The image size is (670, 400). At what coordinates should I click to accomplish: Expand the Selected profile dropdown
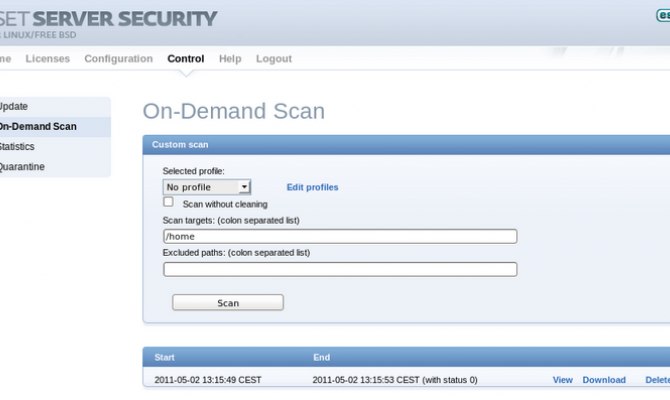click(207, 187)
